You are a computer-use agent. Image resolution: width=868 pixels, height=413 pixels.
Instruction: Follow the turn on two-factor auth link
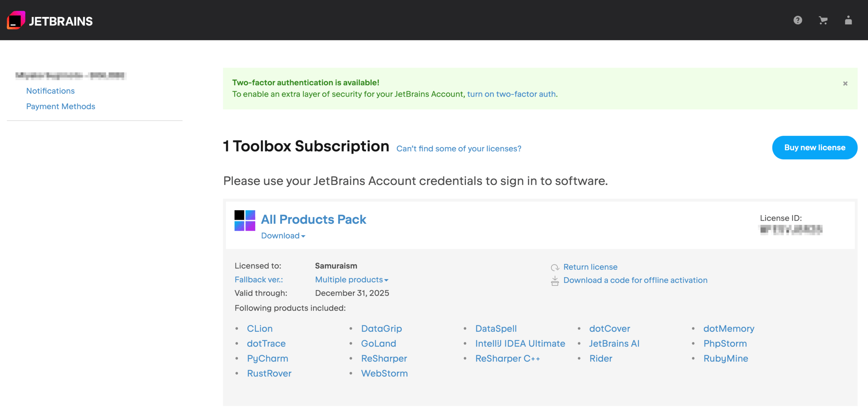[512, 94]
